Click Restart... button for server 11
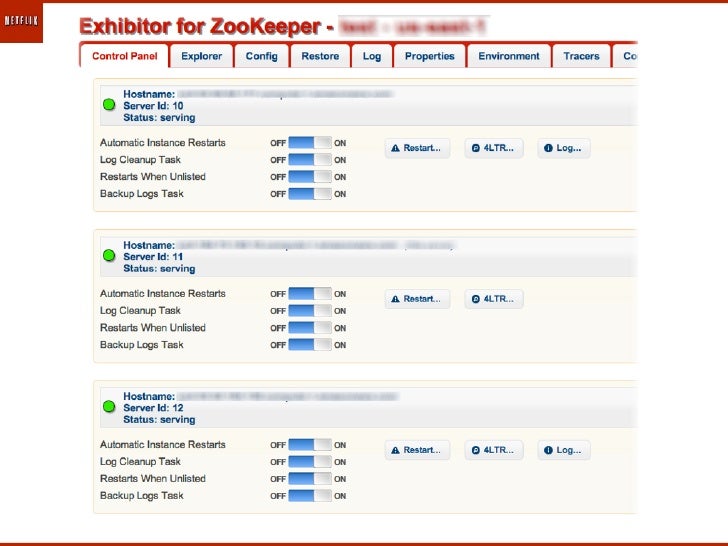The image size is (728, 546). click(417, 299)
